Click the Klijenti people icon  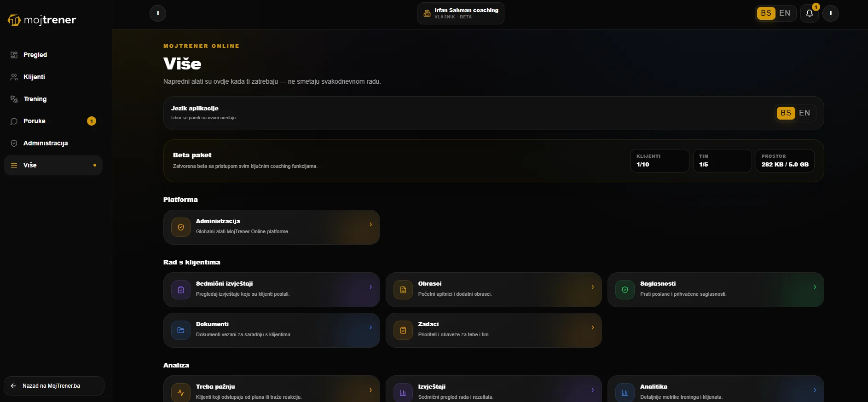pyautogui.click(x=14, y=77)
